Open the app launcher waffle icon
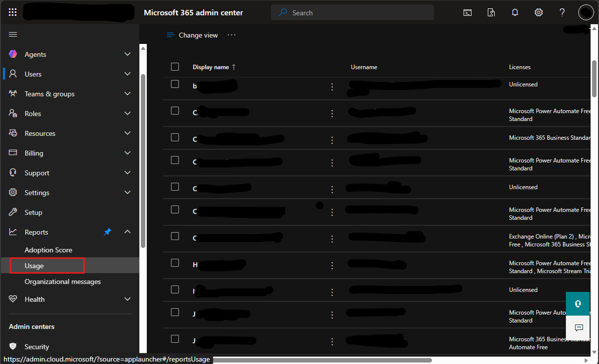Screen dimensions: 599x364 point(13,12)
